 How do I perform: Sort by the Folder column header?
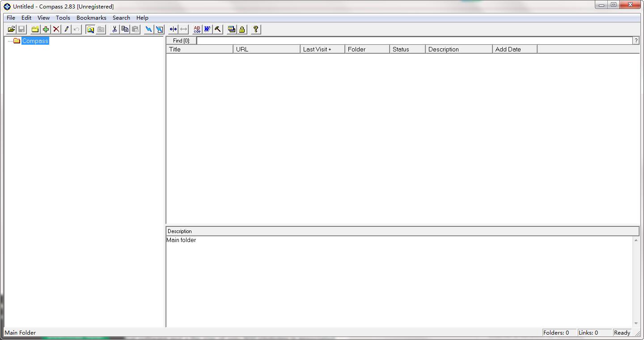tap(367, 49)
